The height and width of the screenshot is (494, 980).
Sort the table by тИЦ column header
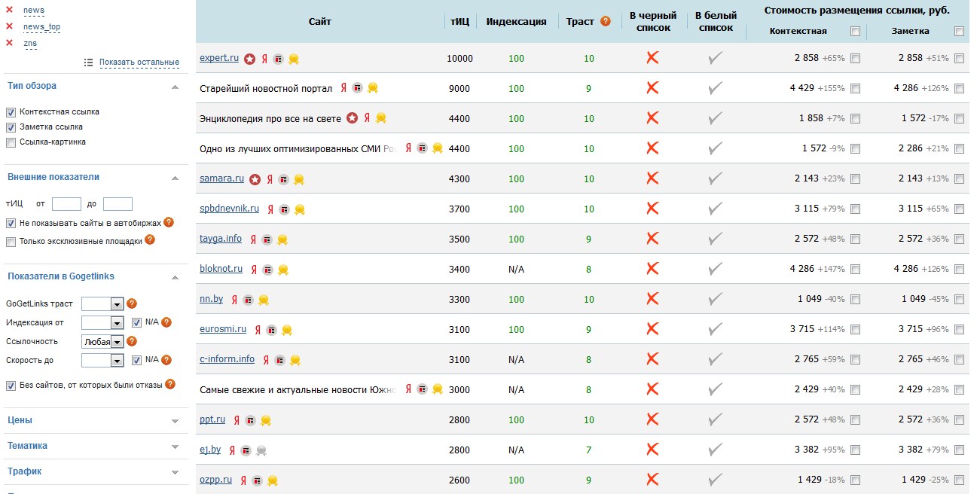point(459,22)
